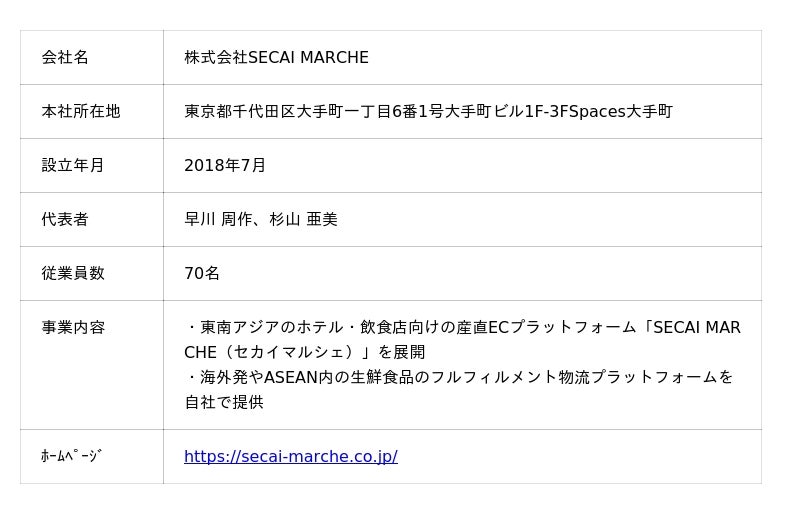Click the representative name 早川 周作

tap(217, 220)
